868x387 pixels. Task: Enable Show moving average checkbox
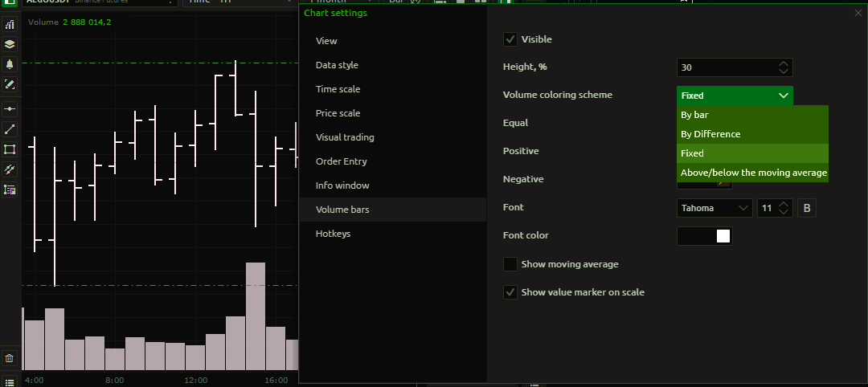pyautogui.click(x=510, y=264)
